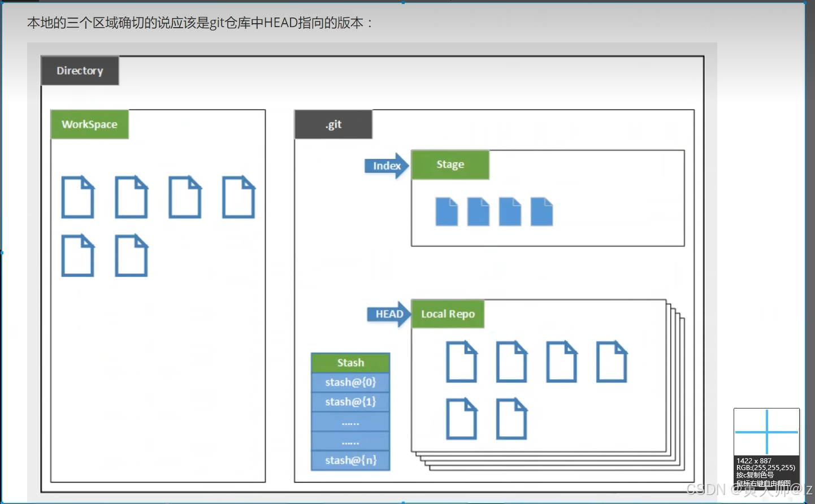
Task: Click the Directory label tab
Action: [80, 71]
